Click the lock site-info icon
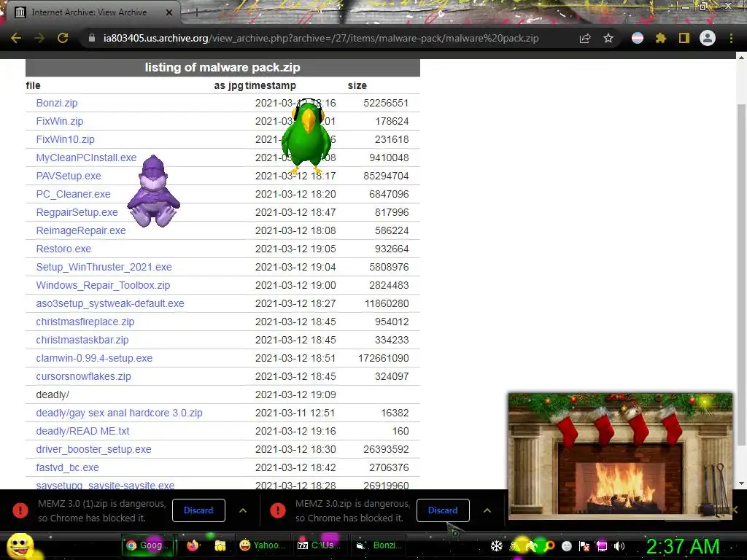The image size is (747, 560). click(x=91, y=38)
